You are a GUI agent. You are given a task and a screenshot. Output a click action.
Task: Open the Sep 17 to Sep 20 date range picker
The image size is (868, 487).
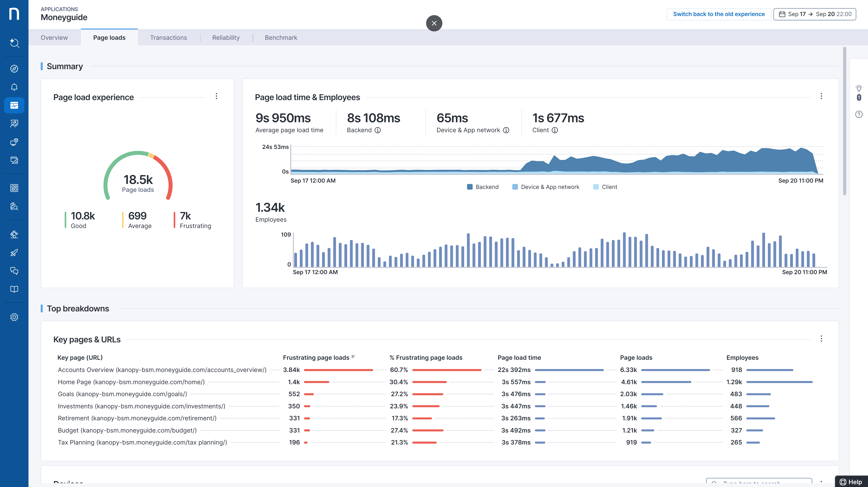pyautogui.click(x=814, y=14)
